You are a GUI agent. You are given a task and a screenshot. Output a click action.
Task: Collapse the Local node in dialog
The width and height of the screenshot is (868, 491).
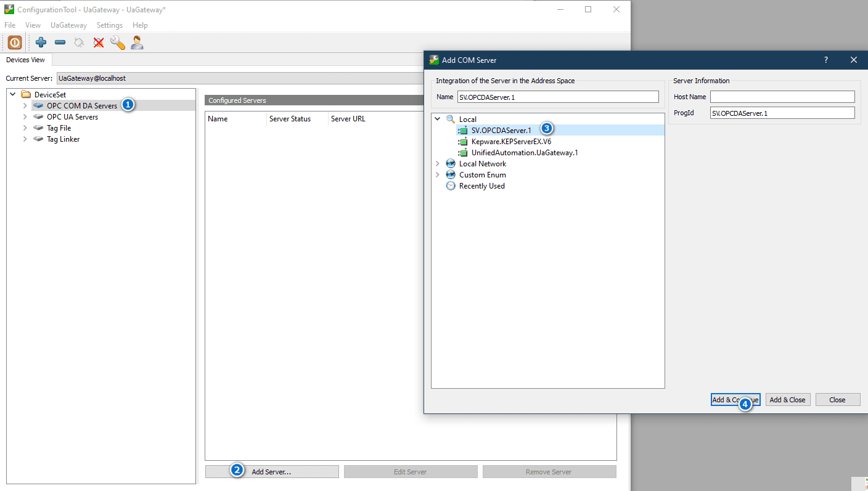coord(437,120)
